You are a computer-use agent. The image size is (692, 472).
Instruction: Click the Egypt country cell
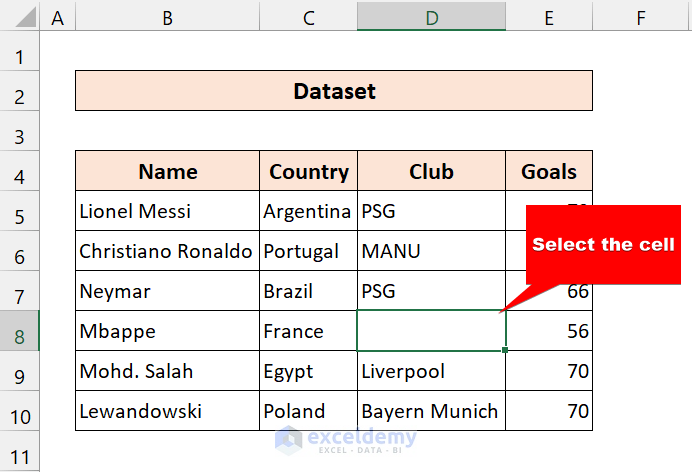[x=308, y=371]
